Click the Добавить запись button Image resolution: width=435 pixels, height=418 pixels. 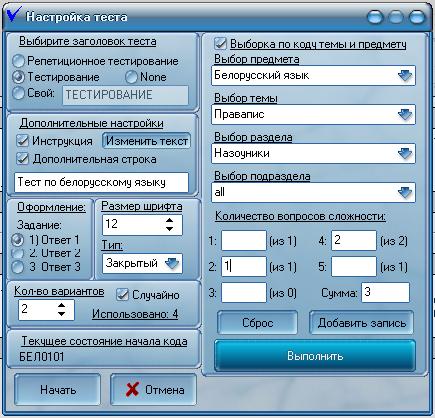tap(362, 323)
